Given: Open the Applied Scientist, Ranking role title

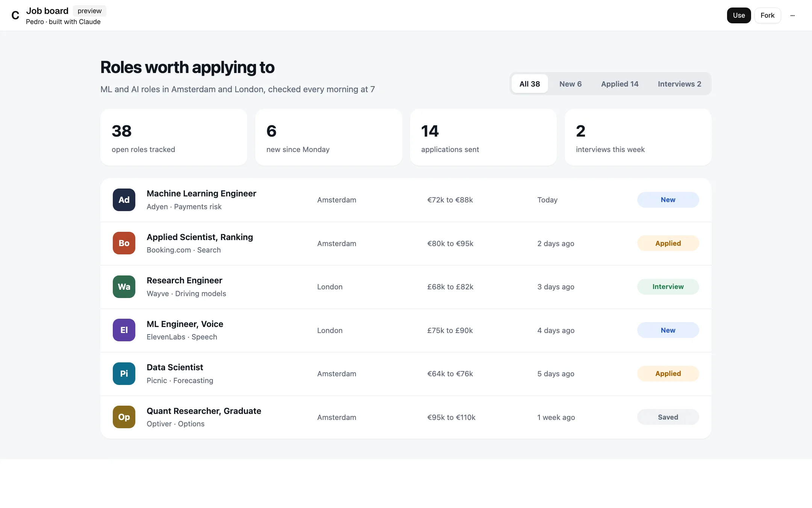Looking at the screenshot, I should pos(200,237).
